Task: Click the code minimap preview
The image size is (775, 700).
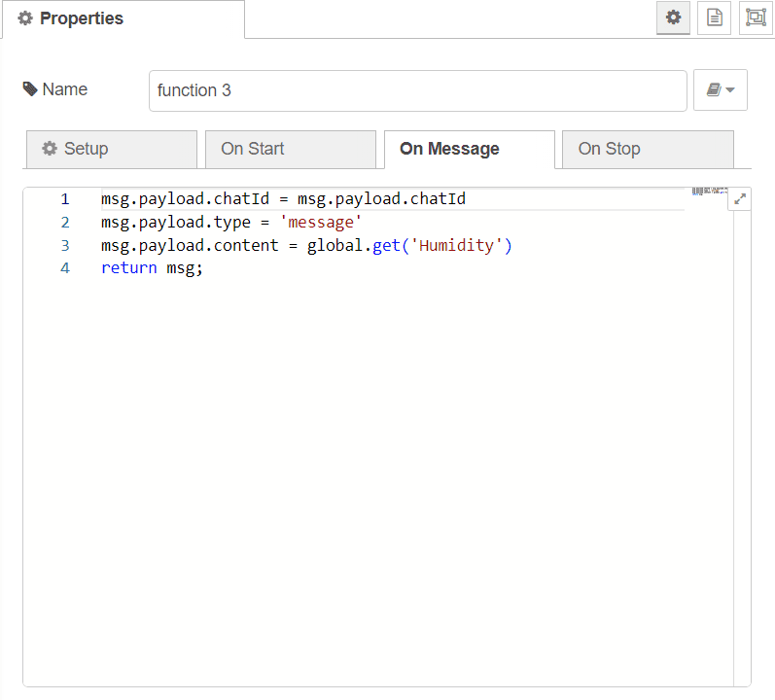Action: point(709,192)
